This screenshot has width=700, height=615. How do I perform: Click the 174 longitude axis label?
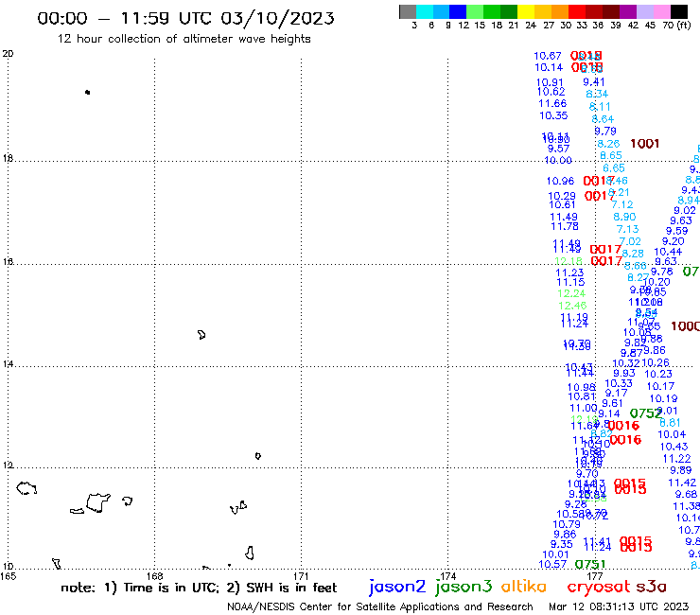click(x=447, y=576)
